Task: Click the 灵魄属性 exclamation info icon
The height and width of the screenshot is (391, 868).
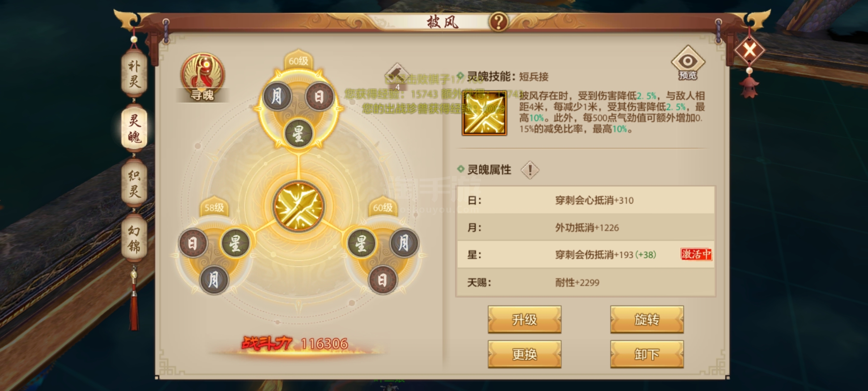Action: tap(530, 170)
